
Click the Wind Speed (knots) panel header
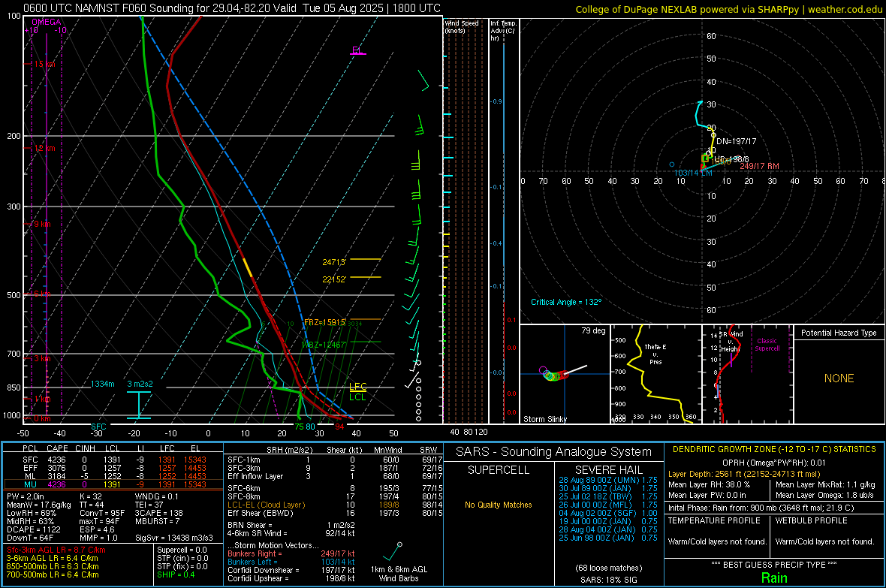[461, 26]
